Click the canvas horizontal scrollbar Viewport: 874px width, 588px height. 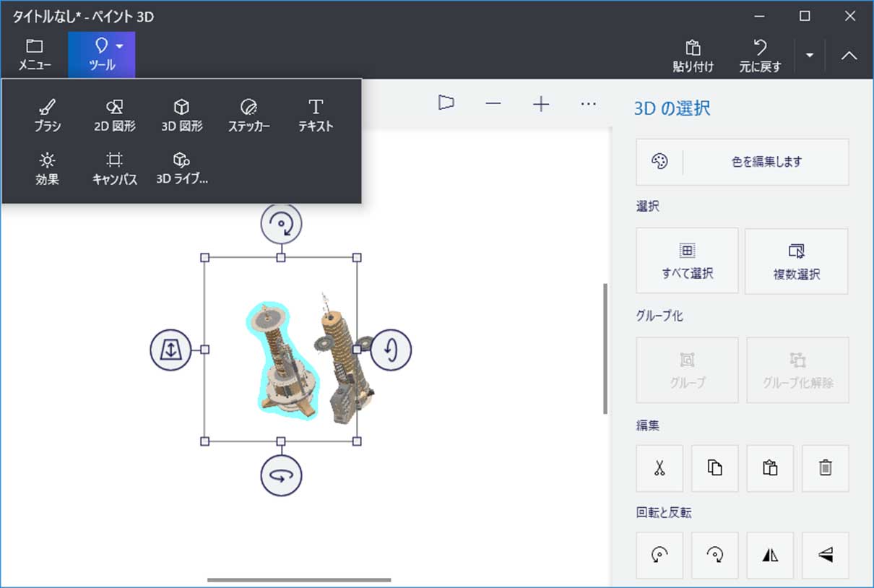[299, 579]
